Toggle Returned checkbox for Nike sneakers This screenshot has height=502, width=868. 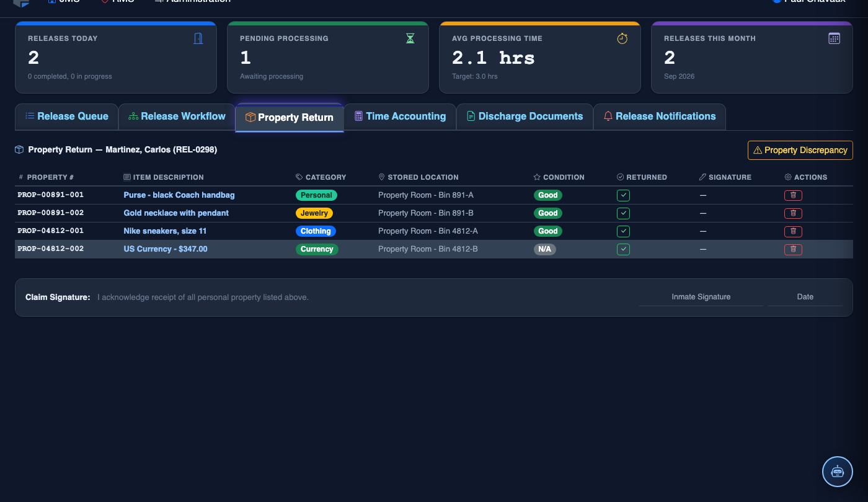[624, 231]
